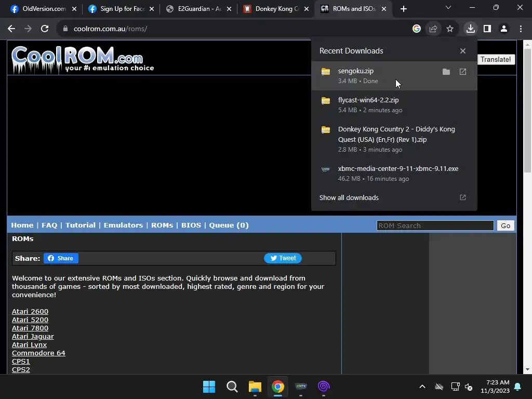Viewport: 532px width, 399px height.
Task: Open the Google icon in the address bar
Action: 416,29
